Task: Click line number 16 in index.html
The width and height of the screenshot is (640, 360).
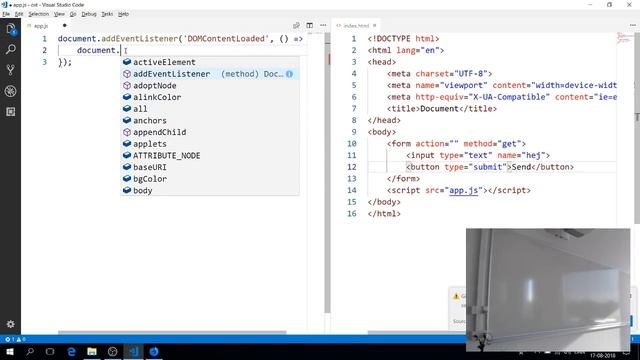Action: click(351, 213)
